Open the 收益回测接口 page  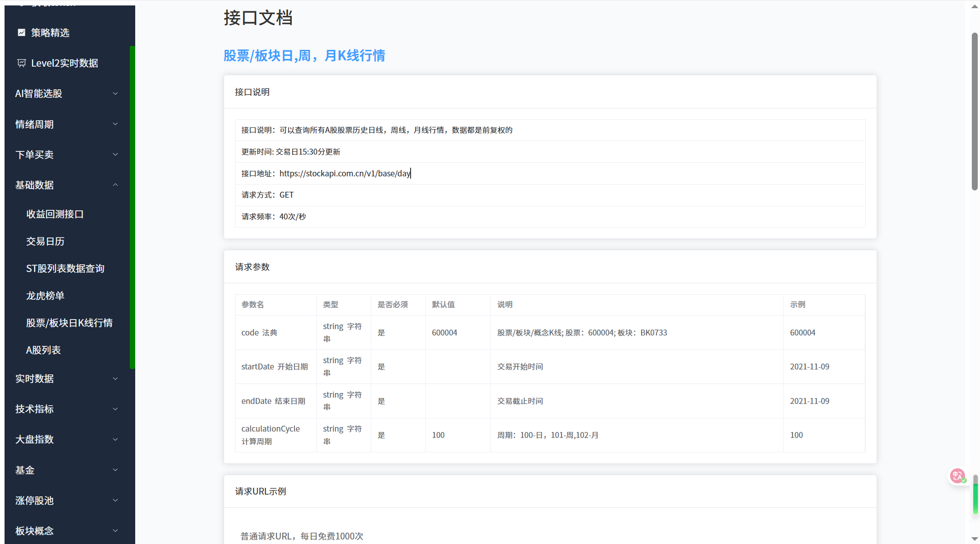pyautogui.click(x=55, y=214)
